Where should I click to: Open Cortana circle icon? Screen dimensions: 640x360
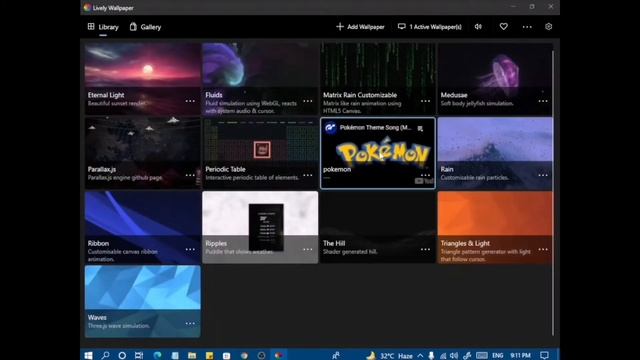coord(122,356)
